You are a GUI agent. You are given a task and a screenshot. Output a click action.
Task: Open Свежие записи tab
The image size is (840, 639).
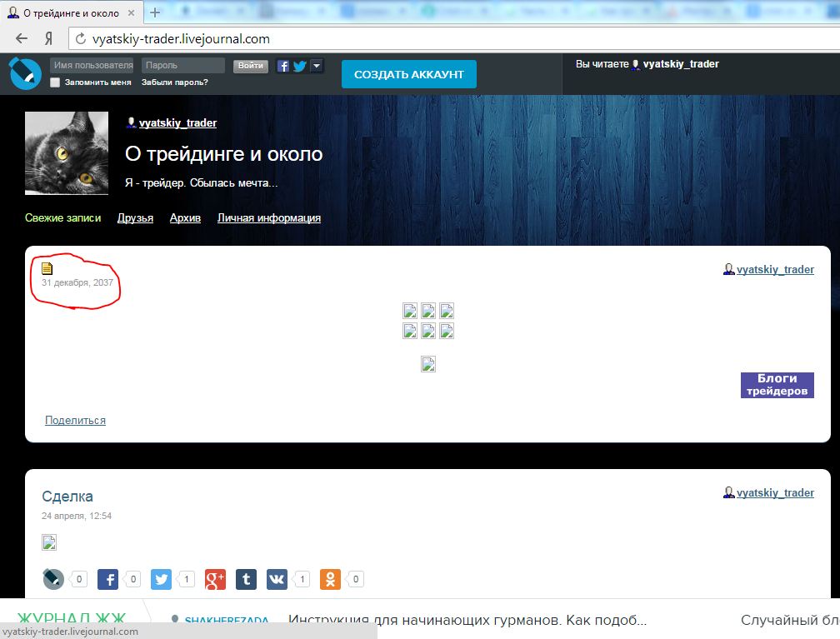click(x=62, y=218)
